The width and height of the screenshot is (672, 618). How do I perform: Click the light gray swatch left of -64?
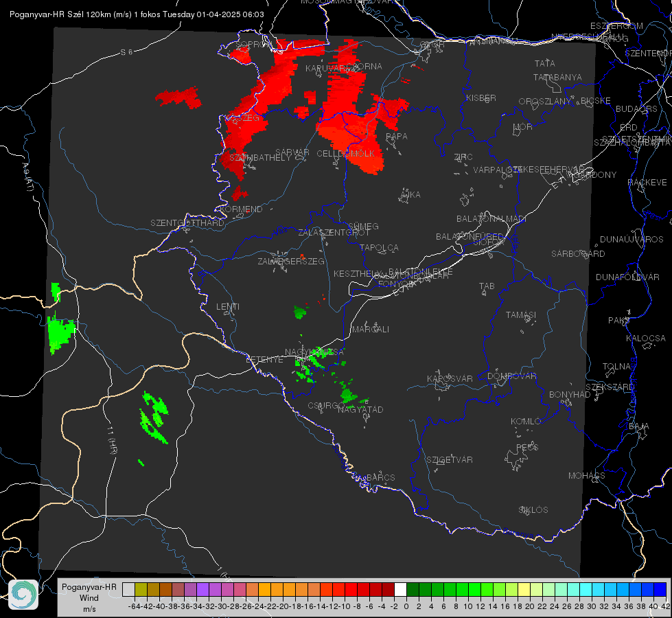[128, 589]
